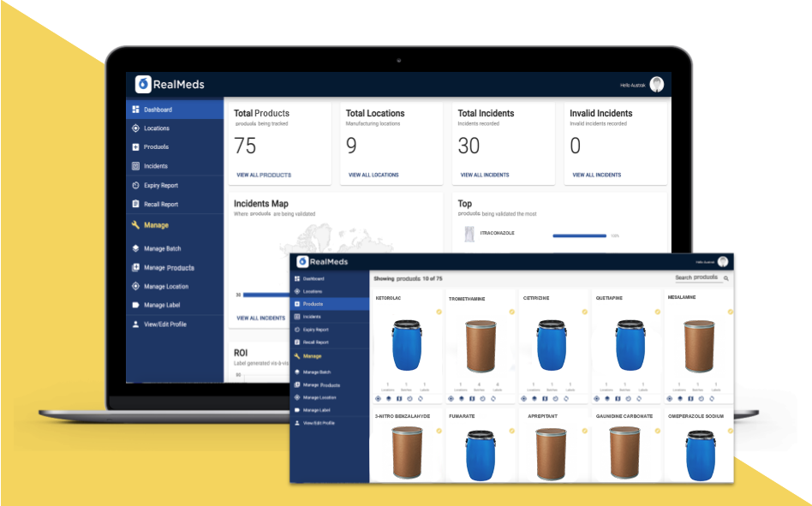Click the yellow edit badge on FUMARATE card
The height and width of the screenshot is (506, 812).
[511, 431]
